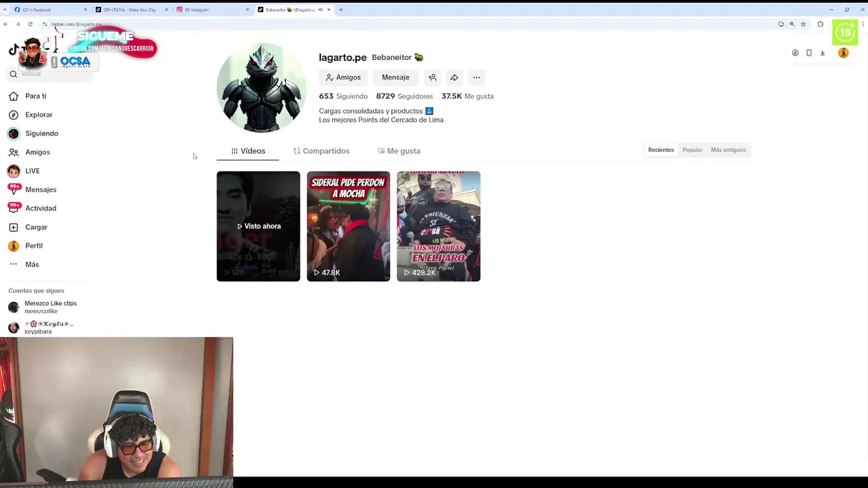Image resolution: width=868 pixels, height=488 pixels.
Task: Click the Amigos button on profile
Action: tap(343, 77)
